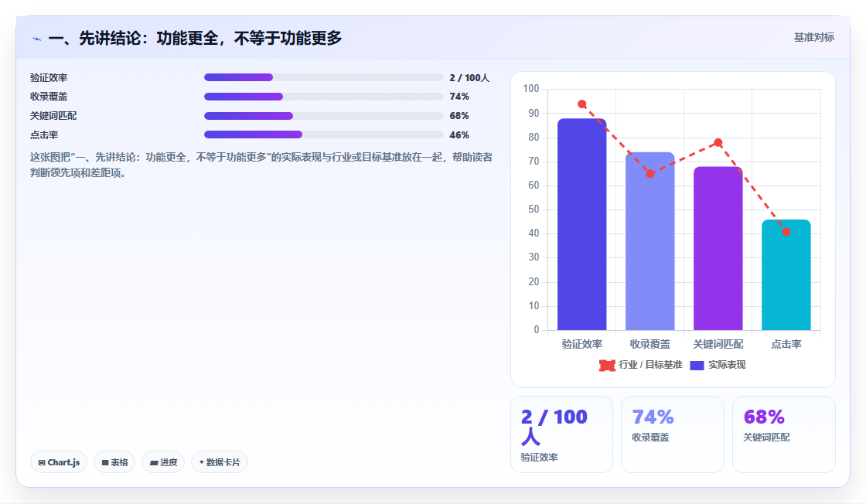Click the 2 / 100人 progress value

pyautogui.click(x=469, y=78)
